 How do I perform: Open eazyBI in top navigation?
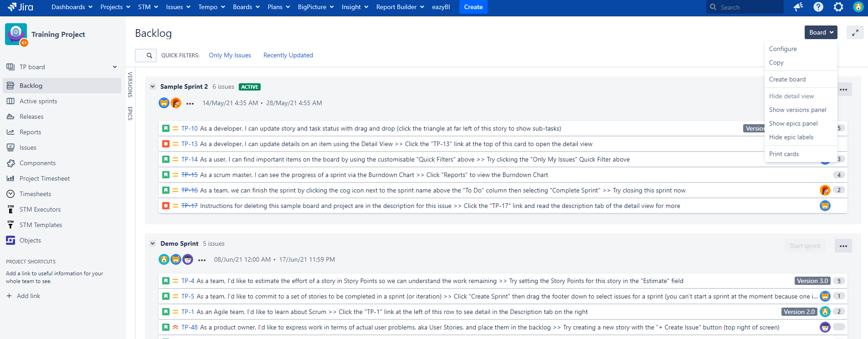coord(441,7)
